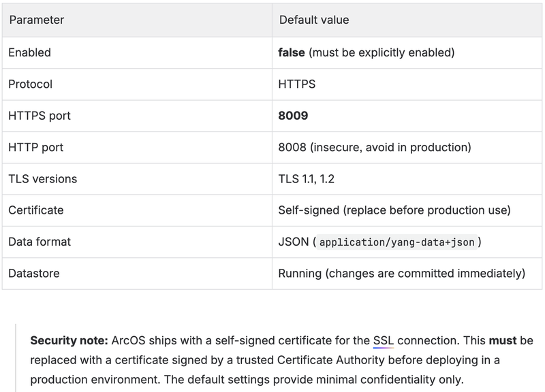Select the "Enabled" parameter cell
545x392 pixels.
pyautogui.click(x=137, y=53)
